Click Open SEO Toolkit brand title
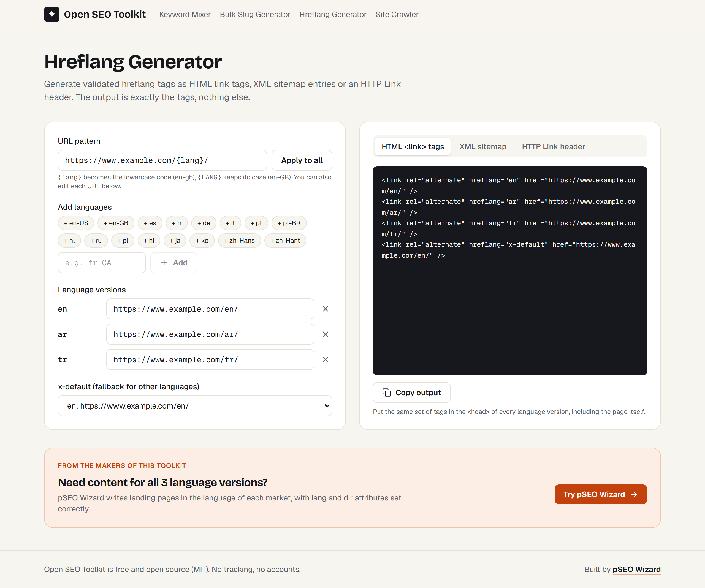Image resolution: width=705 pixels, height=588 pixels. click(105, 14)
